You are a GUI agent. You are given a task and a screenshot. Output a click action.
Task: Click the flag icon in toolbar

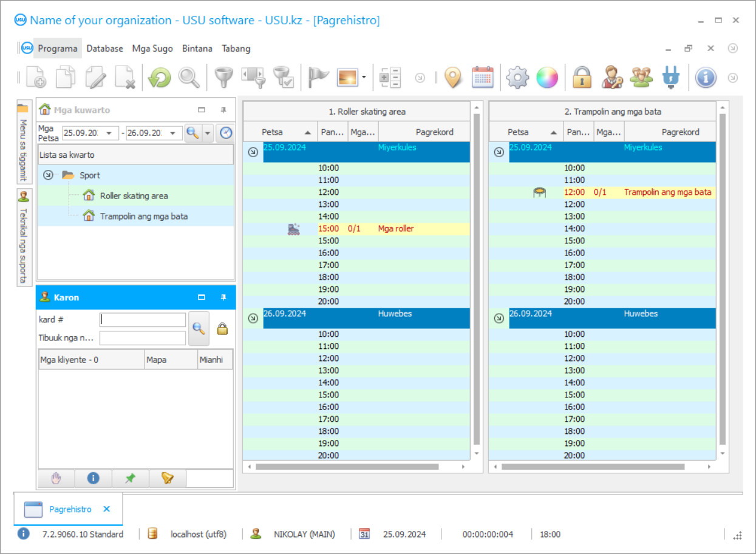pyautogui.click(x=318, y=78)
